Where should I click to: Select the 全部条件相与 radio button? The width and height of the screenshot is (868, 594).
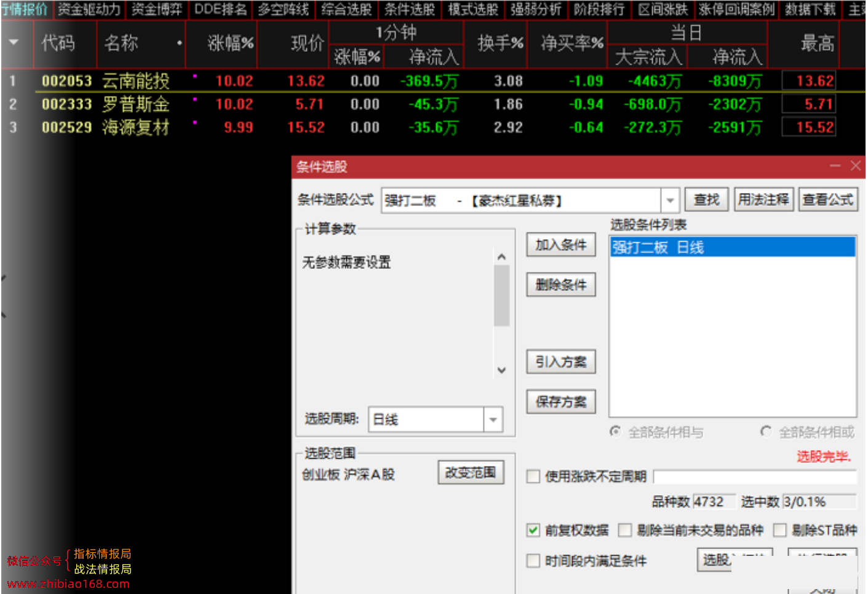point(615,432)
